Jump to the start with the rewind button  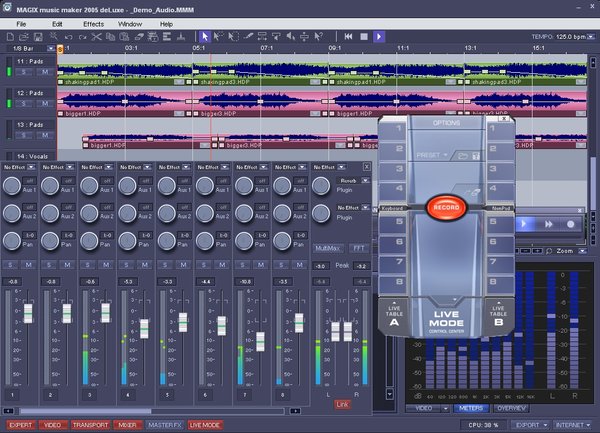tap(348, 37)
